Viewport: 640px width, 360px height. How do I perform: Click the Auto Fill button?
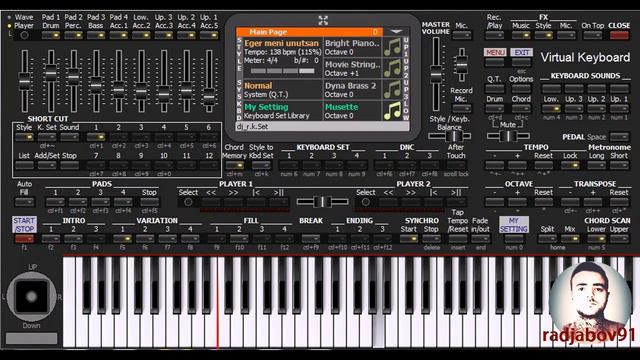tap(24, 202)
